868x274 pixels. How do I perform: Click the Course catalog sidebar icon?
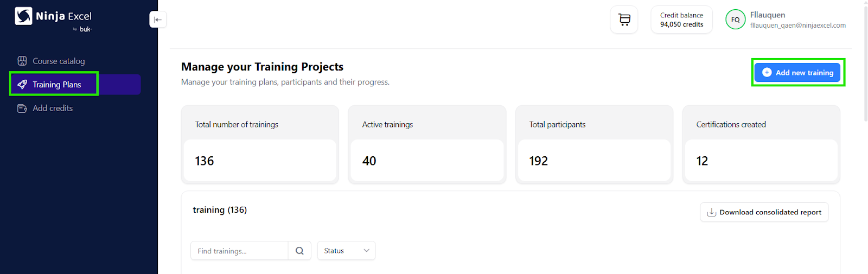22,61
